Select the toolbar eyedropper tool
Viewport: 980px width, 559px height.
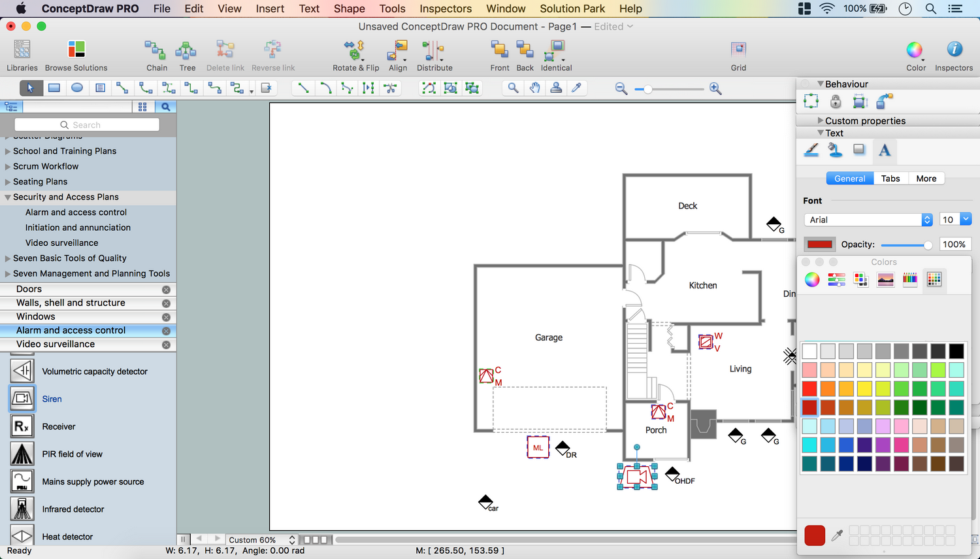click(x=577, y=88)
